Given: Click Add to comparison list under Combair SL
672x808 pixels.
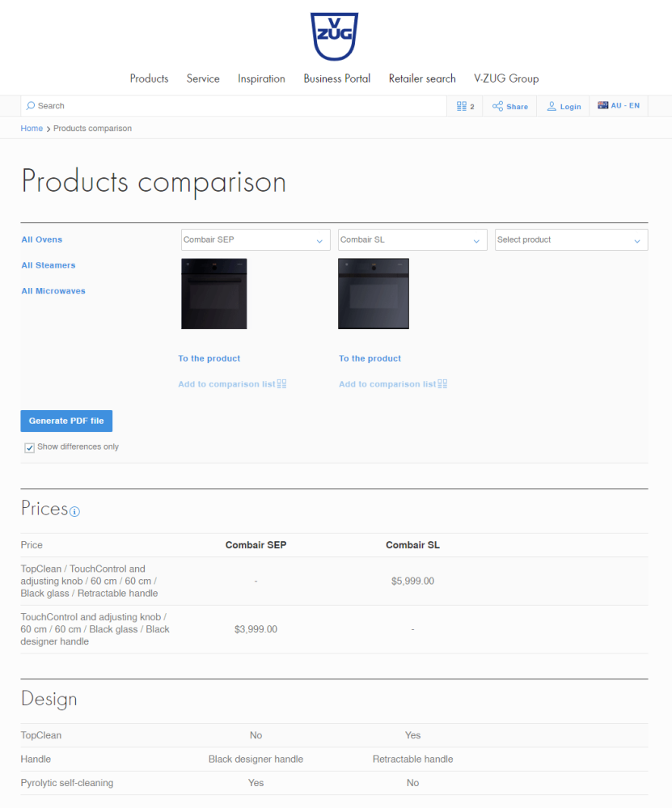Looking at the screenshot, I should [x=387, y=384].
